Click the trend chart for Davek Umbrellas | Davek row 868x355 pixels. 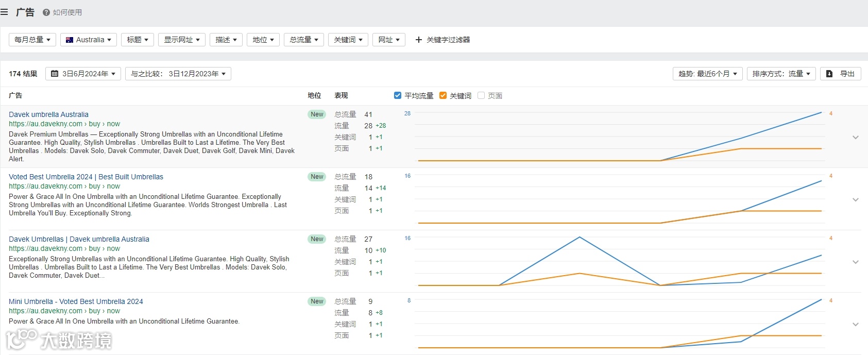coord(620,261)
